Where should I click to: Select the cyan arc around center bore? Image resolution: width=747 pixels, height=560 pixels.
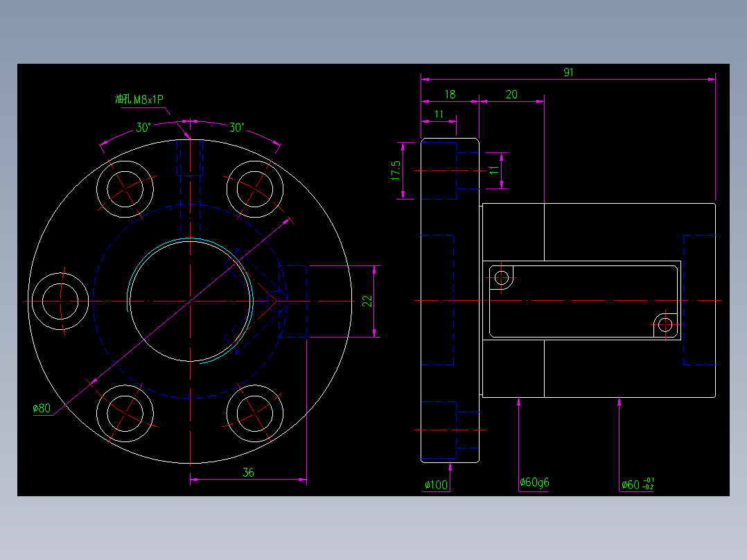click(x=190, y=301)
